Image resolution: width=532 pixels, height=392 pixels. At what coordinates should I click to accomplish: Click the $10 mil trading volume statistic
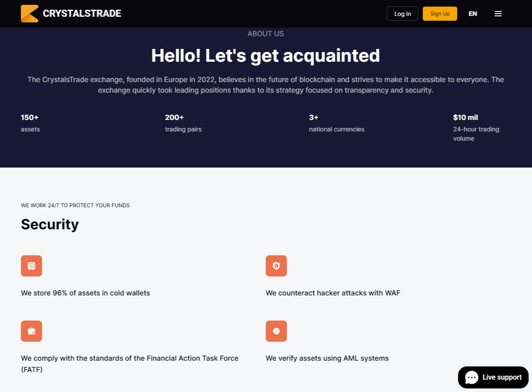click(476, 127)
